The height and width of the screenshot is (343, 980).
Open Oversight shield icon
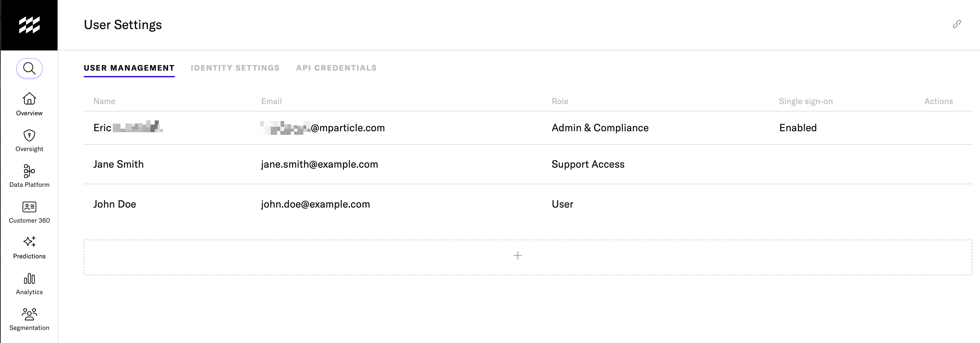[x=29, y=135]
